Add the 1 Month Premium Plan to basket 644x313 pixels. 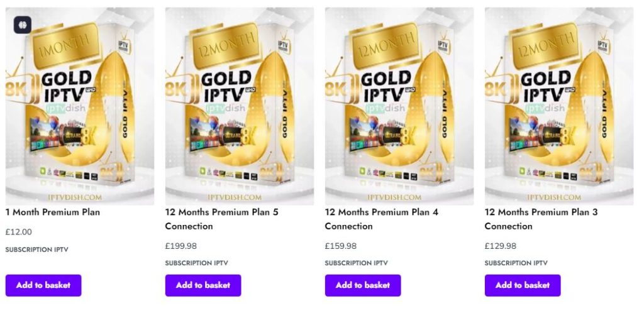tap(43, 285)
